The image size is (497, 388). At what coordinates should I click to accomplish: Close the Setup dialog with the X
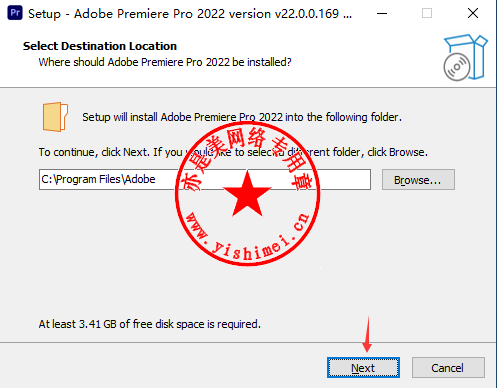pos(473,13)
